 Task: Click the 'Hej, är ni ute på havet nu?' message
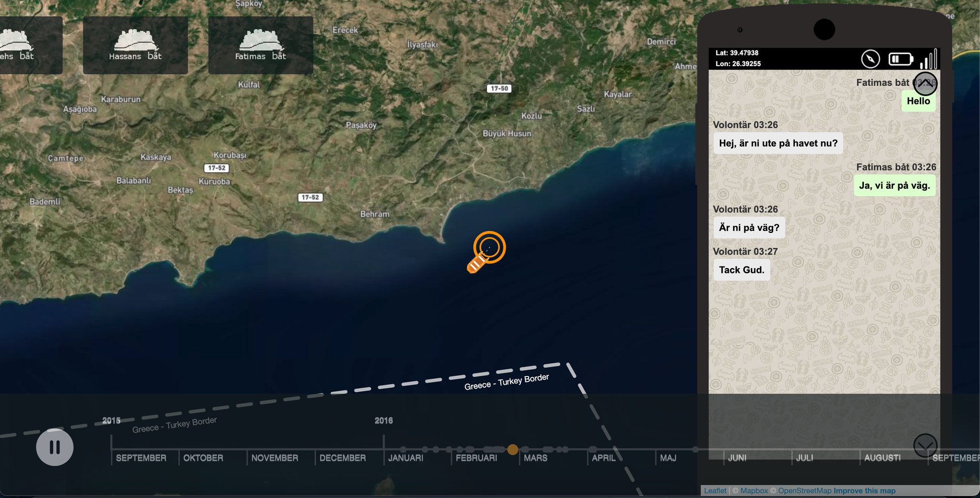(x=778, y=143)
